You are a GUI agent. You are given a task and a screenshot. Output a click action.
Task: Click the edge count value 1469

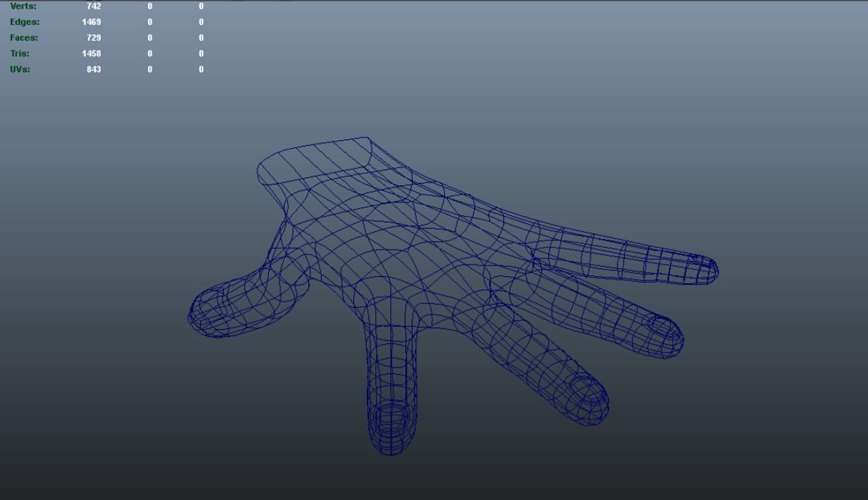(91, 21)
